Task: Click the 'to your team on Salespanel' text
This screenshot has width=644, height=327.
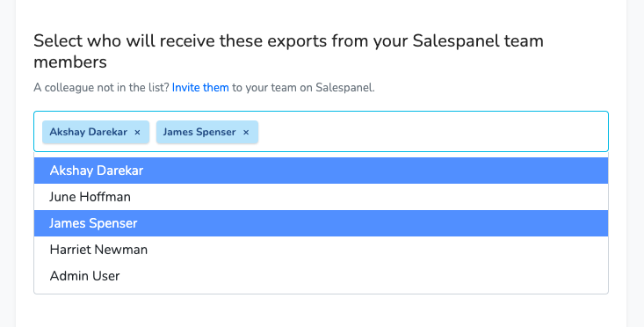Action: coord(303,88)
